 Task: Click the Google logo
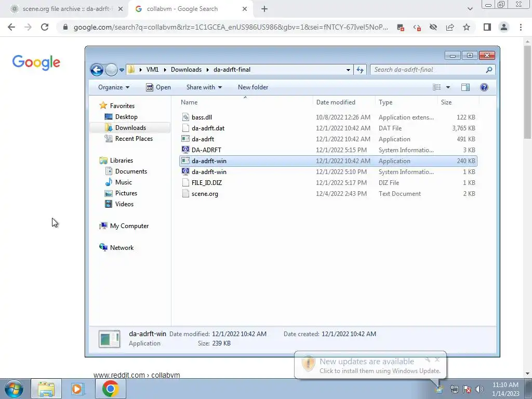36,63
